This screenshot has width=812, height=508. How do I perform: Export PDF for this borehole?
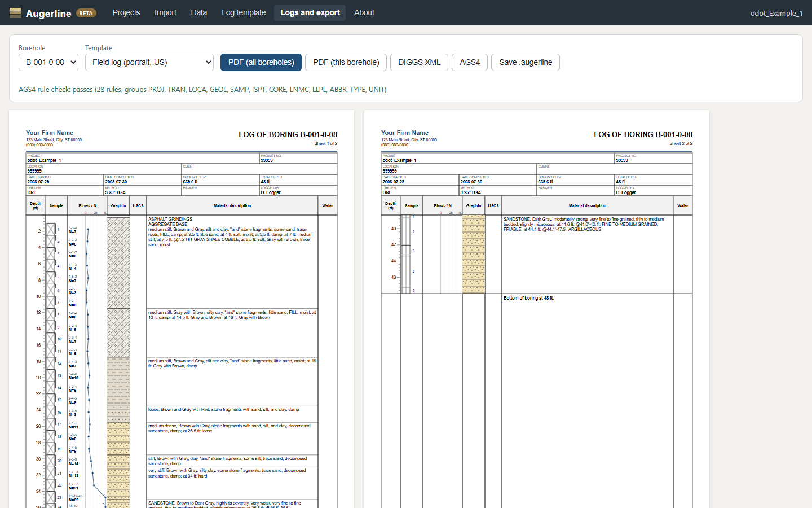point(346,62)
